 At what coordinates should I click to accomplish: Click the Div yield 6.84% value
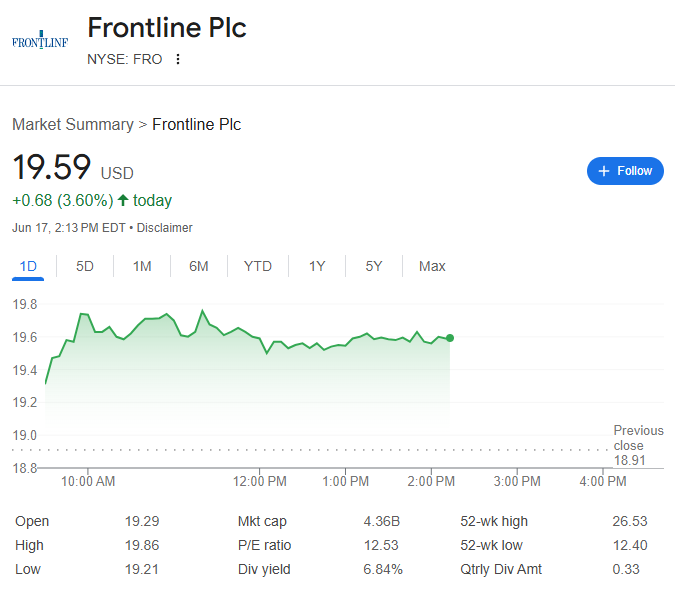[383, 569]
